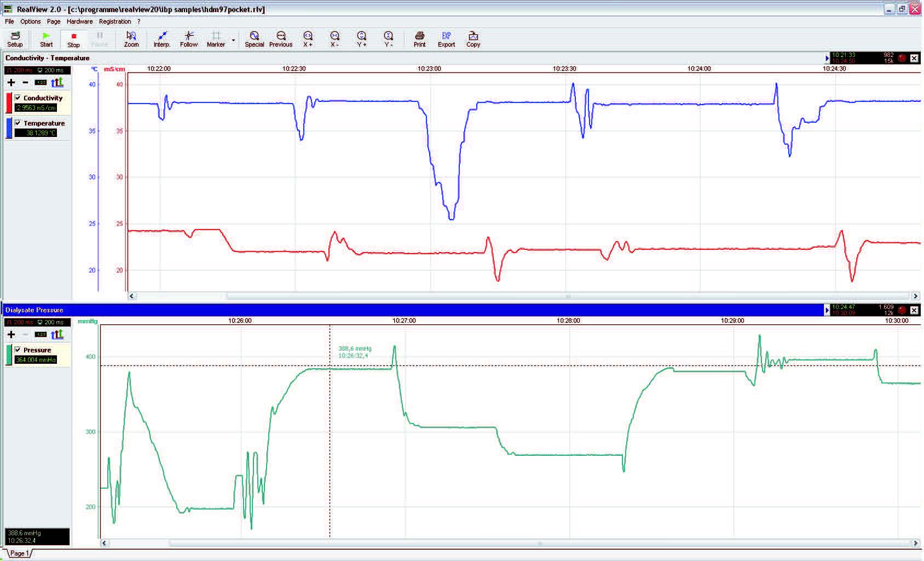Image resolution: width=924 pixels, height=561 pixels.
Task: Click the record indicator of Dialysate Pressure chart
Action: [902, 310]
